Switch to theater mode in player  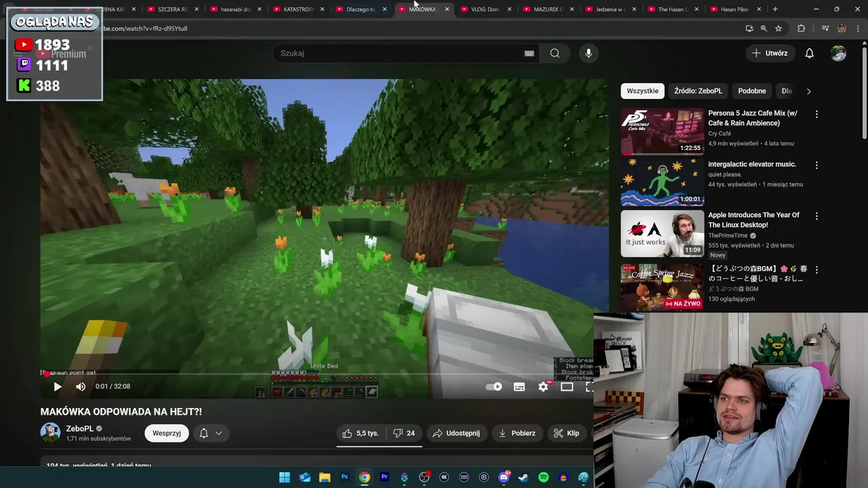[567, 386]
